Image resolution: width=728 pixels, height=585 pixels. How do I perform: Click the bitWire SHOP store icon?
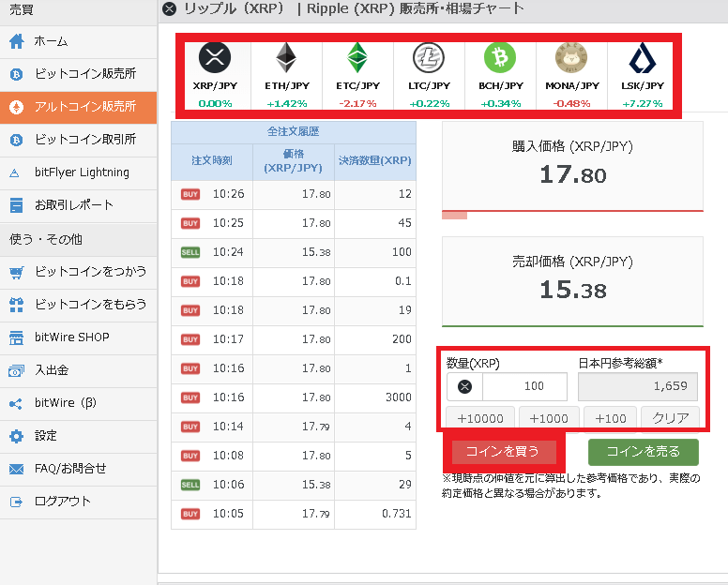point(16,337)
